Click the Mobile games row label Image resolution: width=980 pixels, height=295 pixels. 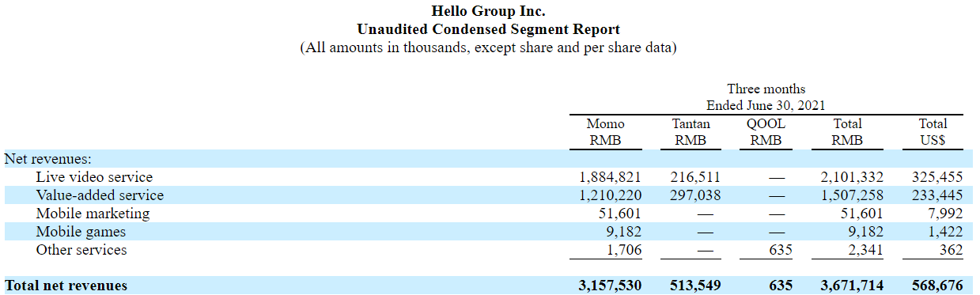coord(81,232)
